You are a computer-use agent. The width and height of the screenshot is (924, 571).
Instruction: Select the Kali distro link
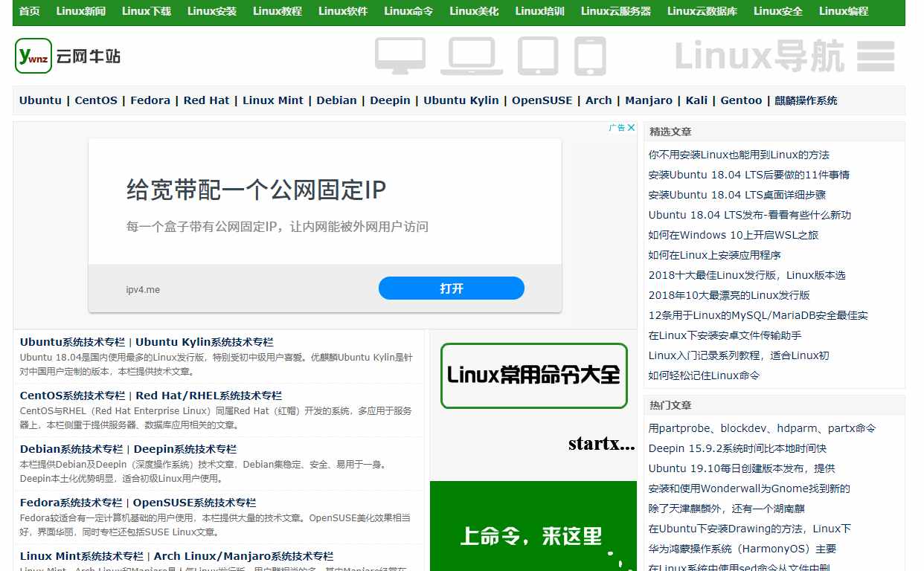(696, 100)
